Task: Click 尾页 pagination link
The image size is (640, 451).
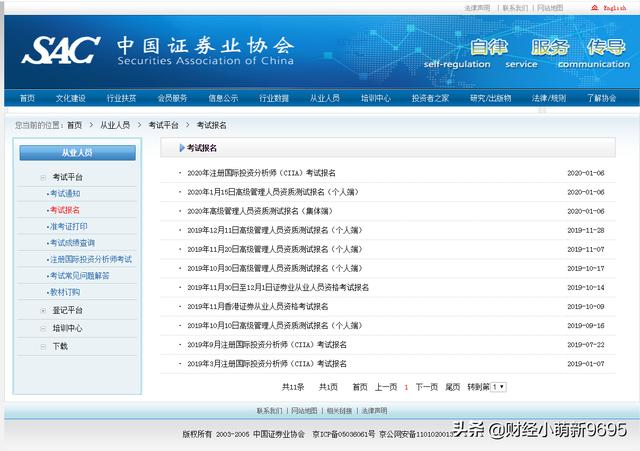Action: [453, 387]
